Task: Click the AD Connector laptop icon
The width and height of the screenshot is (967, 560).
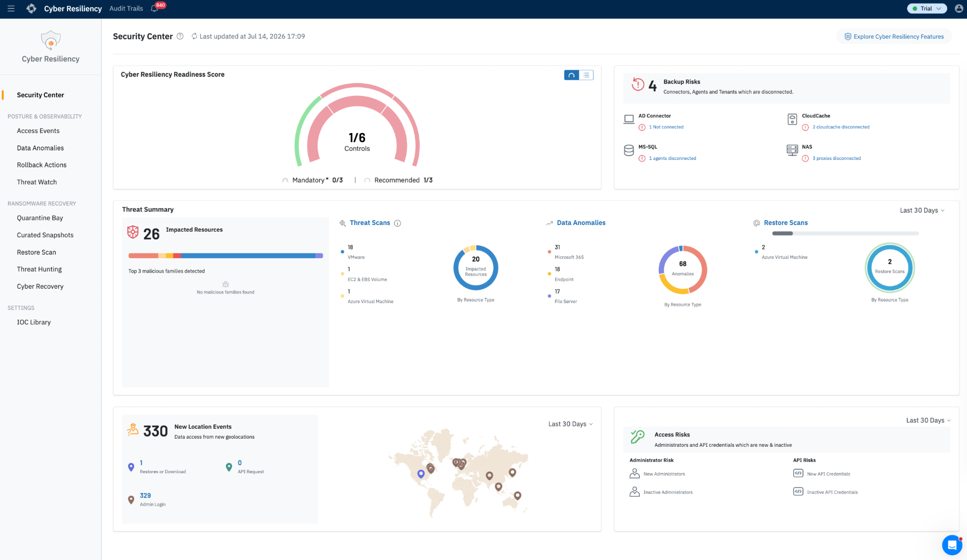Action: [629, 119]
